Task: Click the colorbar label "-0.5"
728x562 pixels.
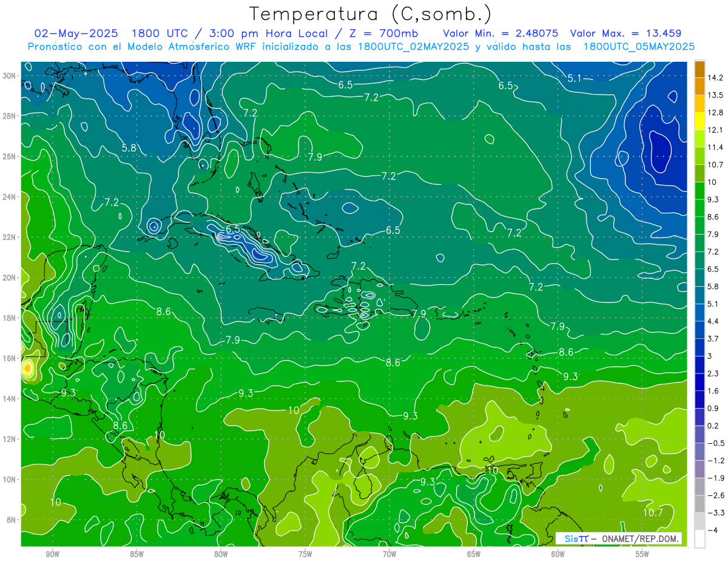Action: click(716, 443)
